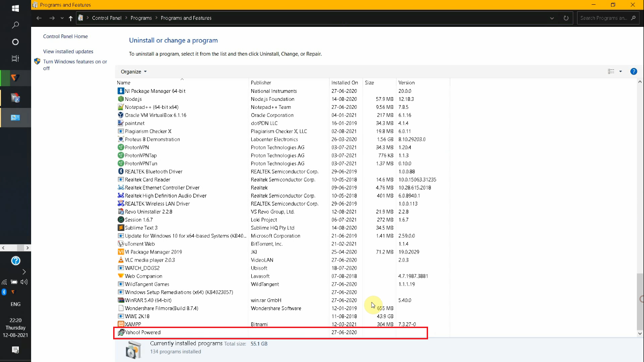Click the uTorrent Web entry icon
Viewport: 644px width, 362px height.
coord(121,244)
